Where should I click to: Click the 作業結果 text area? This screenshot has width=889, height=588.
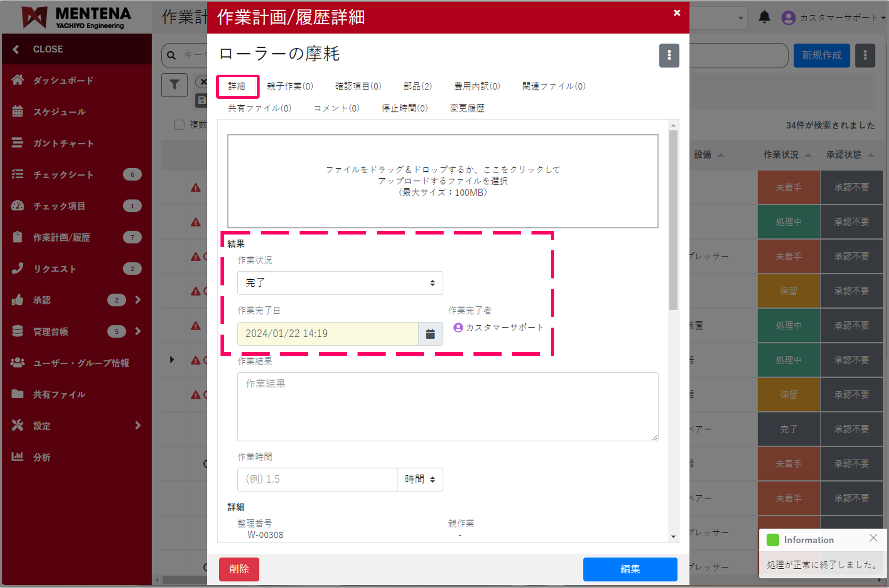447,407
